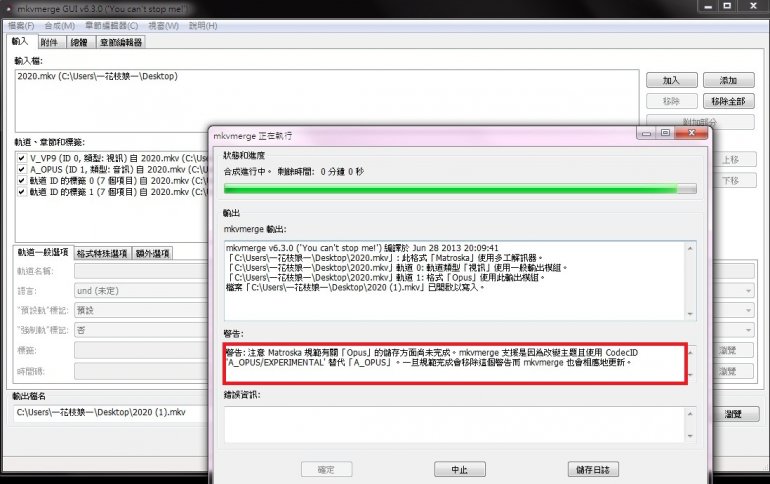Switch to the 輸入 tab
The image size is (770, 484).
point(20,42)
